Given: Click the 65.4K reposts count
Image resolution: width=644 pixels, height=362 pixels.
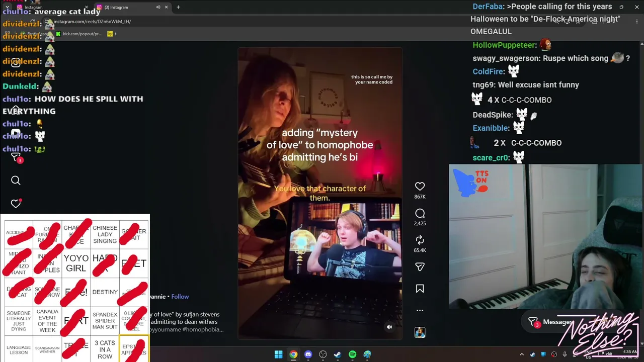Looking at the screenshot, I should point(420,250).
